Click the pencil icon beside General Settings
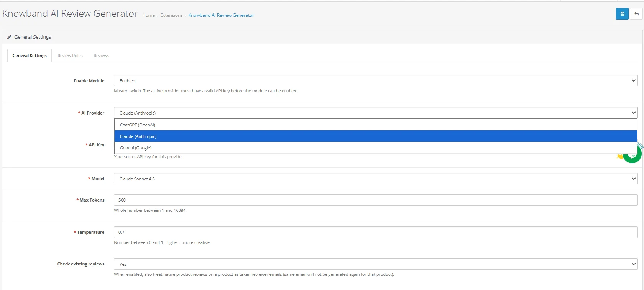The width and height of the screenshot is (644, 290). [9, 37]
